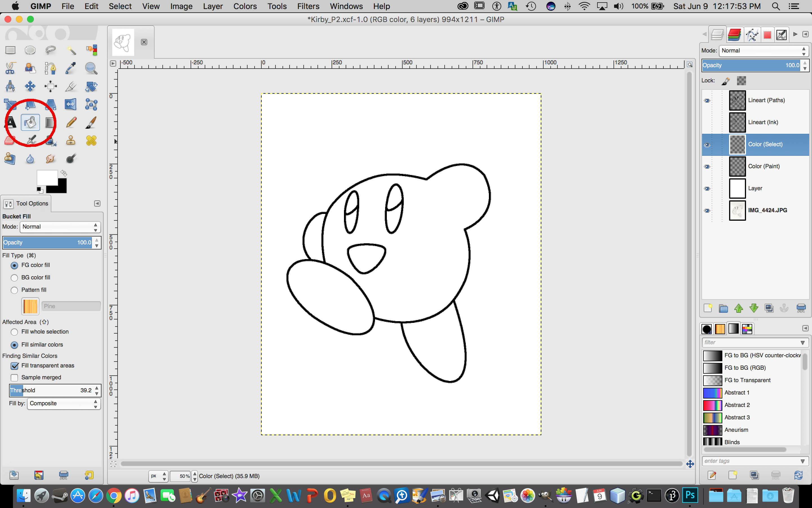812x508 pixels.
Task: Open the enter tags dropdown
Action: coord(803,461)
